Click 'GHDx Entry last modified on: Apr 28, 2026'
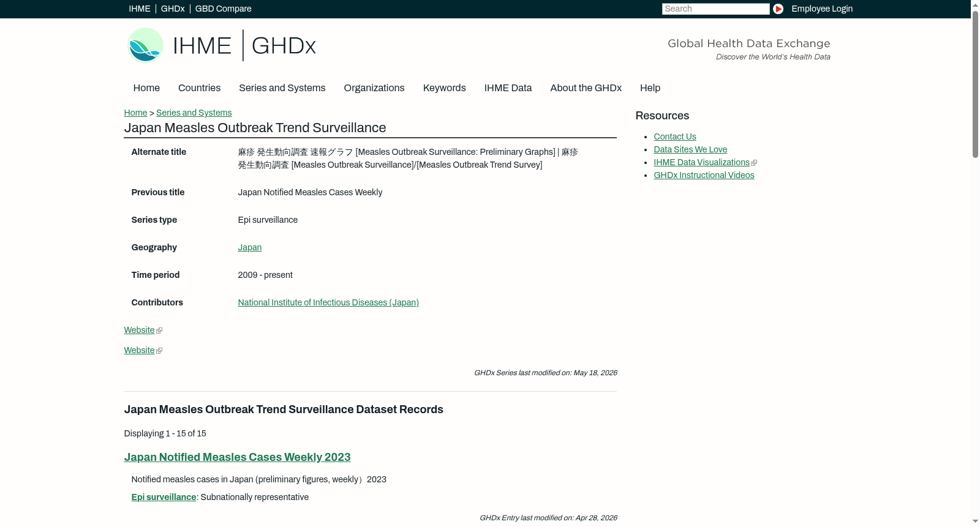The width and height of the screenshot is (980, 527). coord(548,518)
